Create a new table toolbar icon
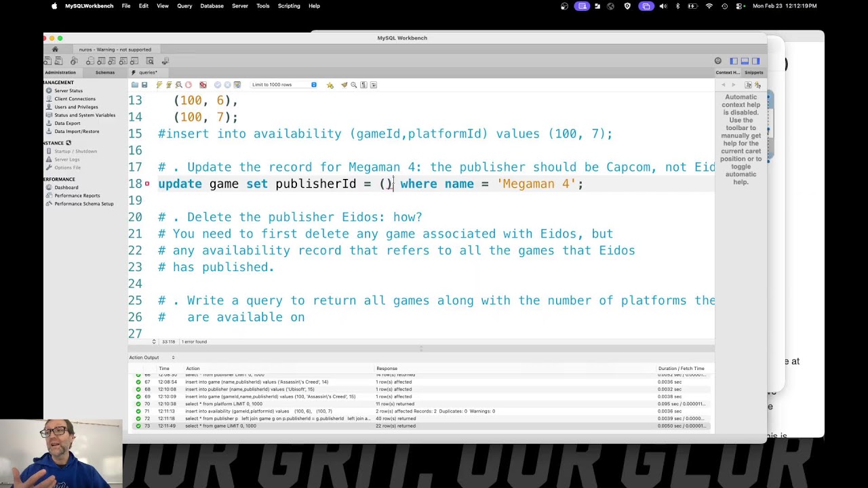 (x=101, y=61)
